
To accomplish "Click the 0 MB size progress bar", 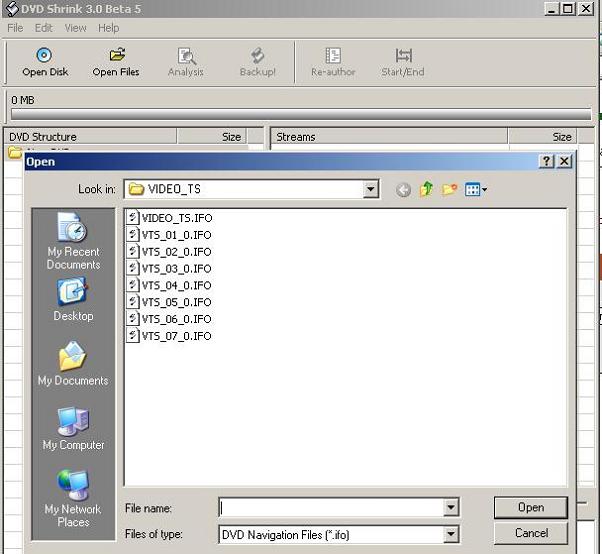I will click(301, 114).
